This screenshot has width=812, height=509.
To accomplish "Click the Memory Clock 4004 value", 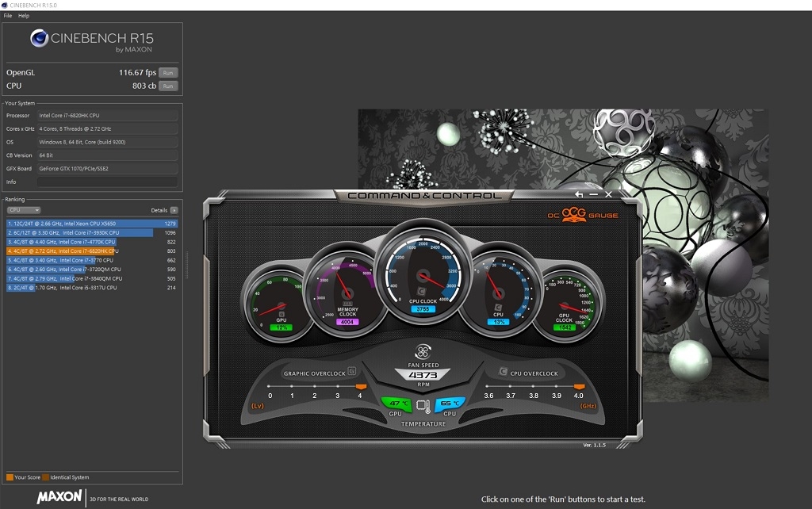I will pyautogui.click(x=347, y=322).
